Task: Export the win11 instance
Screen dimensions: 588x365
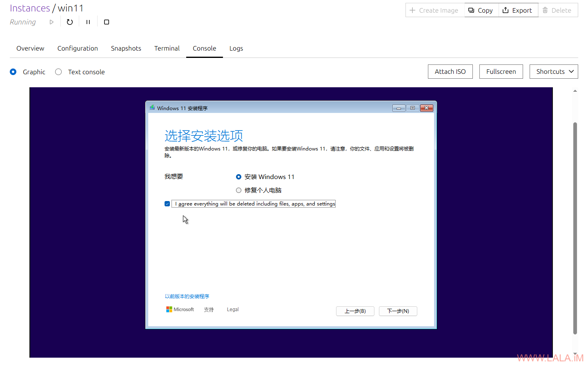Action: 518,10
